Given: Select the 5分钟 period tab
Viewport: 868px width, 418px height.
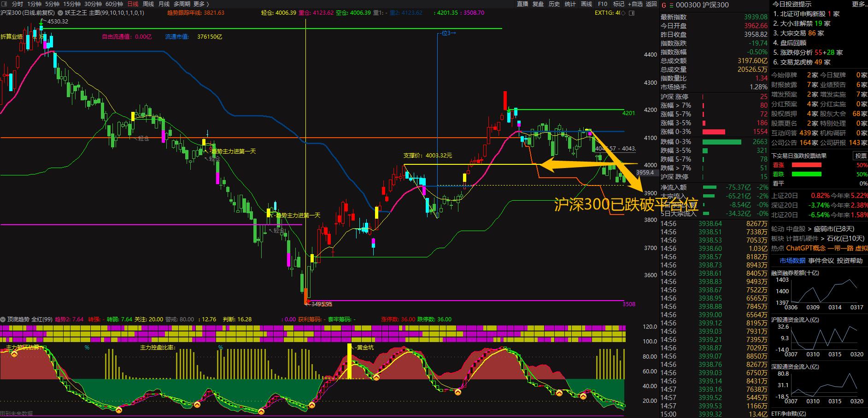Looking at the screenshot, I should coord(53,4).
